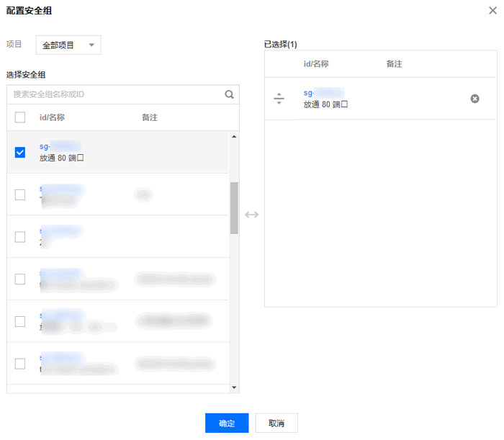Open the 全部项目 project dropdown
The image size is (504, 440).
pyautogui.click(x=68, y=45)
